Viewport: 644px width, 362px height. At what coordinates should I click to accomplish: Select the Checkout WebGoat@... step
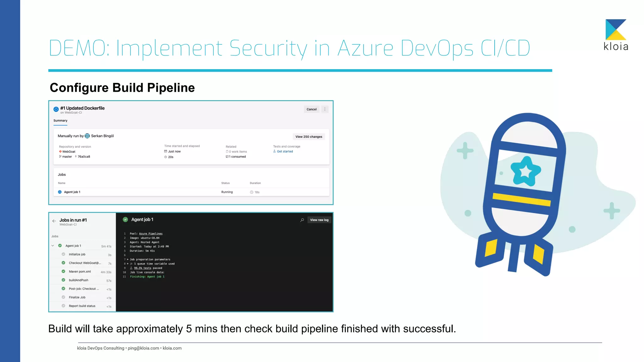click(82, 263)
